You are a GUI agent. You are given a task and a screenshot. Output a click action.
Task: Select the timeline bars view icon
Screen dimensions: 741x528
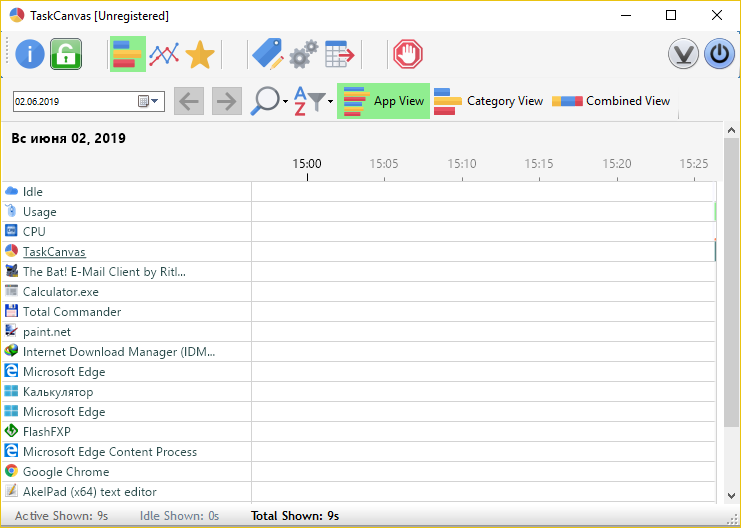(x=128, y=54)
